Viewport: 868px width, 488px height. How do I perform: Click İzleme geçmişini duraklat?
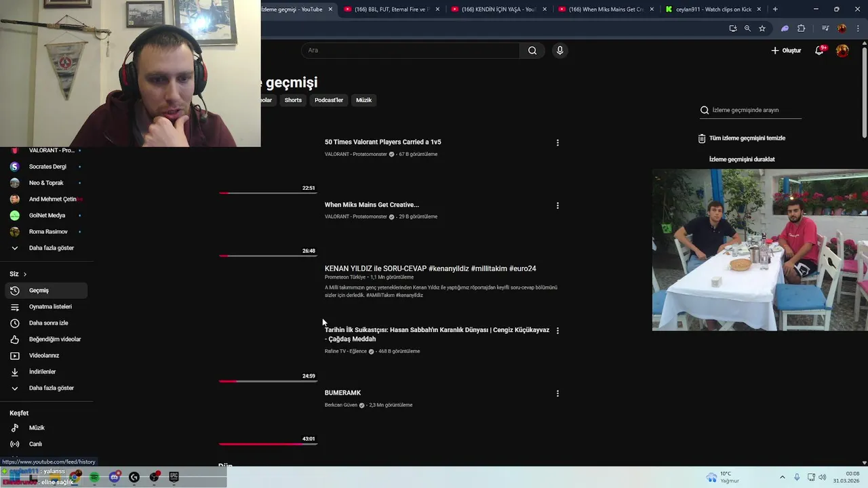(x=742, y=159)
